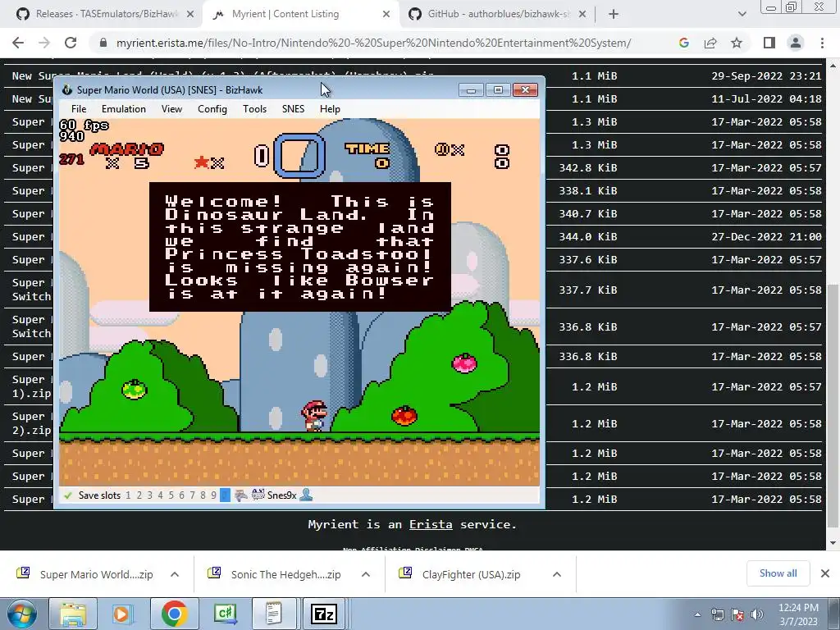Close the Myrient Content Listing tab
The height and width of the screenshot is (630, 840).
[386, 15]
